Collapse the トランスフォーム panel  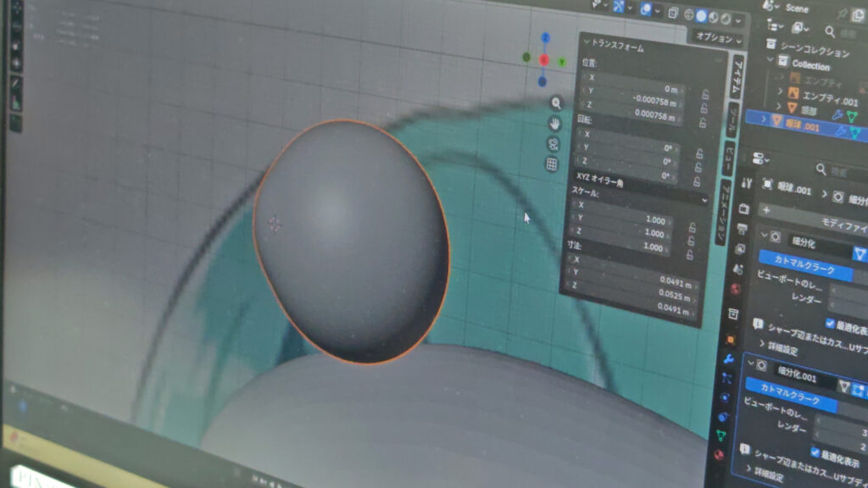(614, 45)
